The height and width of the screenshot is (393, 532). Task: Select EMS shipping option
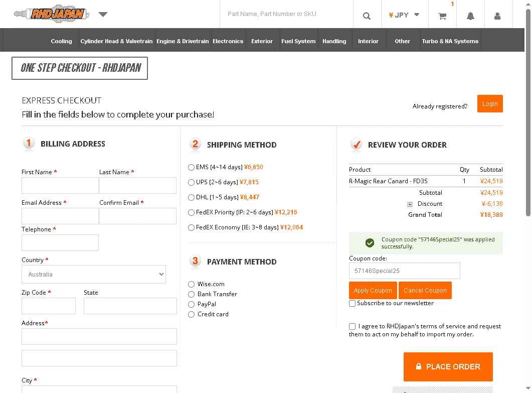[192, 167]
